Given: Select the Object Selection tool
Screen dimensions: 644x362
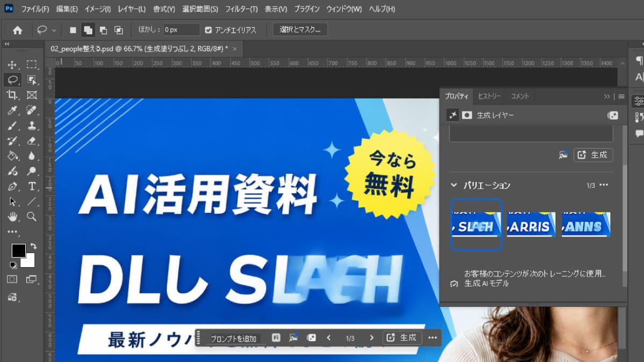Looking at the screenshot, I should 32,80.
